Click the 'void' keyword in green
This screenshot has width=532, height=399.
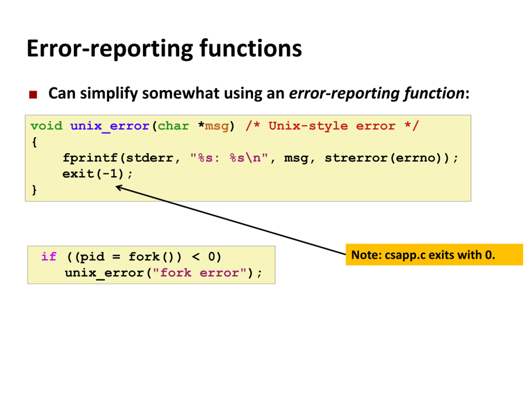click(46, 126)
